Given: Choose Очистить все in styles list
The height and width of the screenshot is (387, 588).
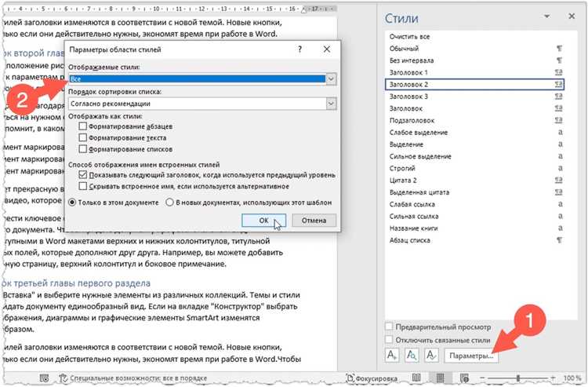Looking at the screenshot, I should pyautogui.click(x=475, y=36).
